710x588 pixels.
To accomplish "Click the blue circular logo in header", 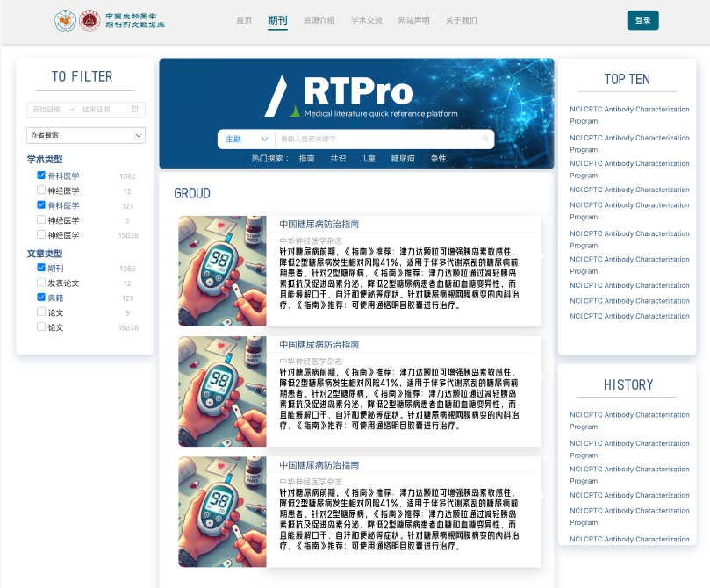I will (x=65, y=20).
